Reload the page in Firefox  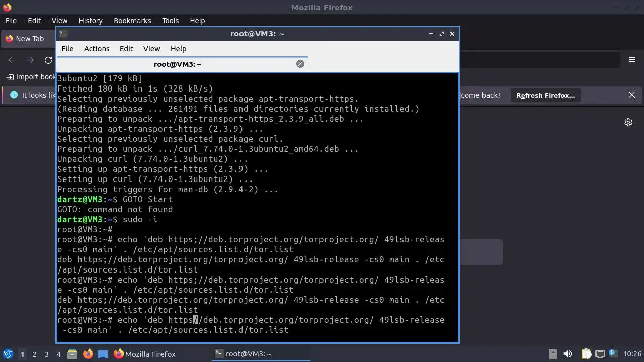point(48,60)
